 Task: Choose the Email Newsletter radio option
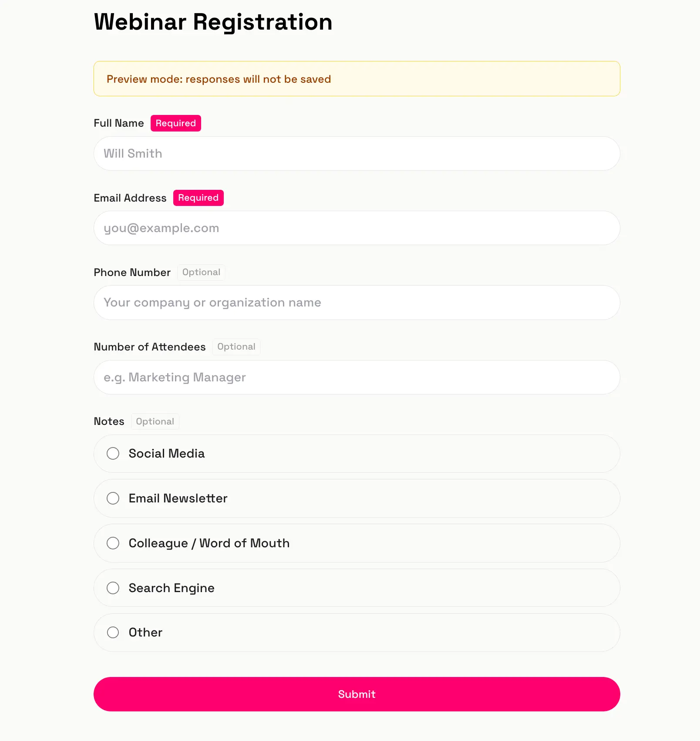[x=113, y=498]
